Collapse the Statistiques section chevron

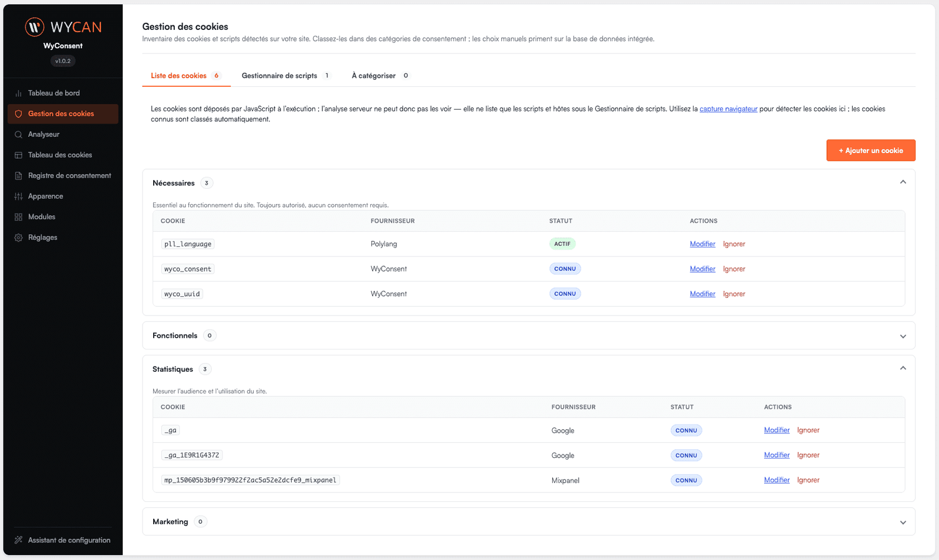pyautogui.click(x=903, y=368)
